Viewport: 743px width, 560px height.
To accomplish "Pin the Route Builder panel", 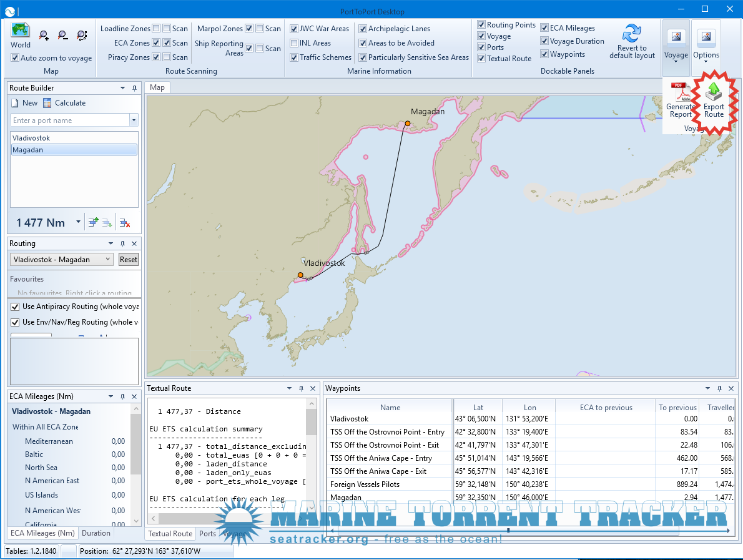I will (135, 88).
